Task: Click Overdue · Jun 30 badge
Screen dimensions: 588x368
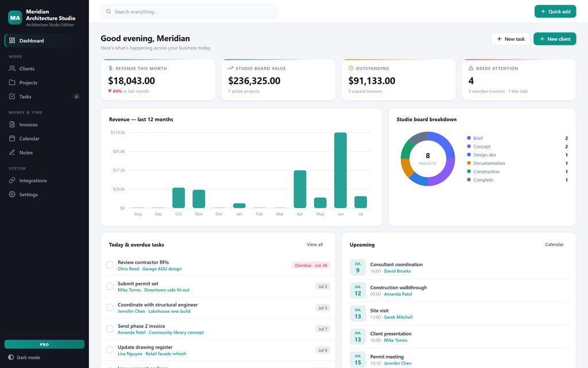Action: pyautogui.click(x=311, y=265)
